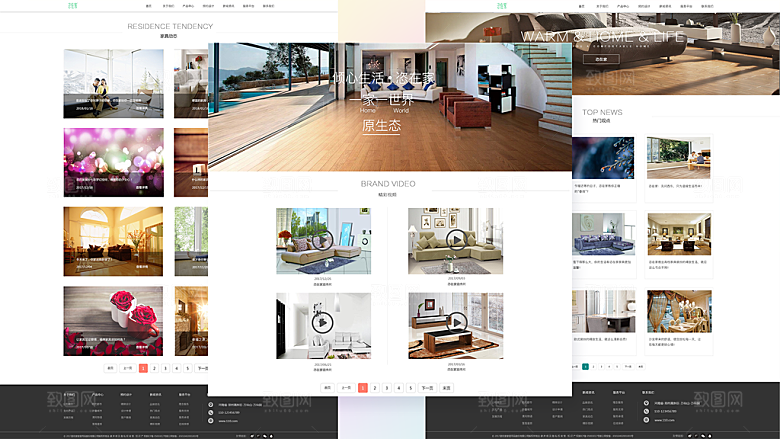Viewport: 780px width, 439px height.
Task: Click the phone icon in left footer
Action: (211, 413)
